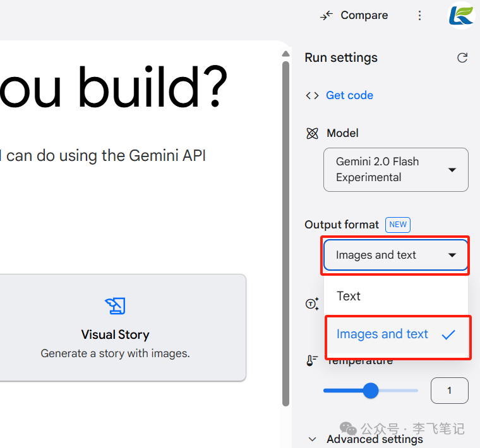
Task: Click the Generate a story with images text
Action: [115, 353]
